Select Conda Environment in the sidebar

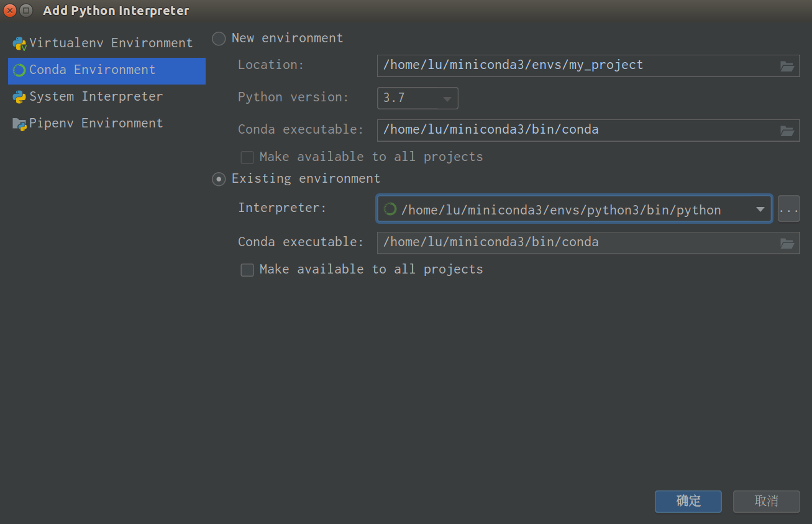[x=107, y=70]
